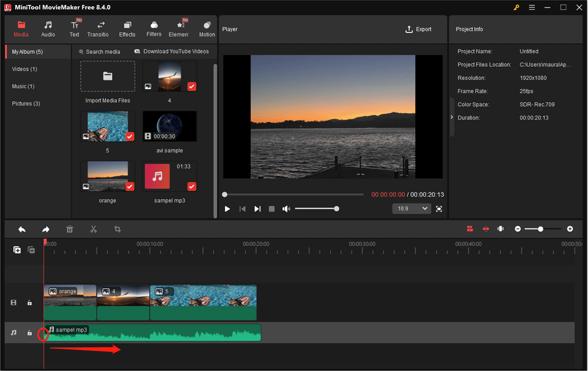Delete selection using the trash icon
Screen dimensions: 588x371
(69, 229)
